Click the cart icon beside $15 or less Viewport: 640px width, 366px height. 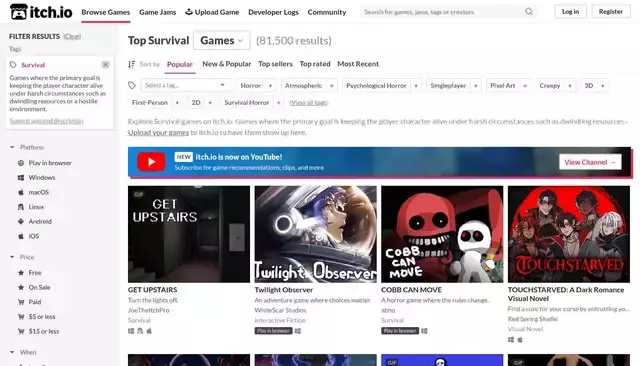pyautogui.click(x=21, y=331)
